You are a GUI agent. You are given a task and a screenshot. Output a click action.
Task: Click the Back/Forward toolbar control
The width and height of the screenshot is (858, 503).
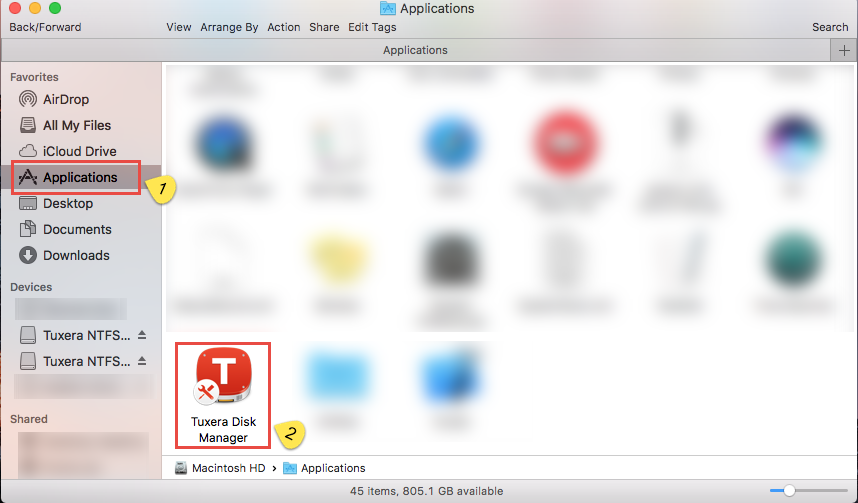click(x=45, y=27)
